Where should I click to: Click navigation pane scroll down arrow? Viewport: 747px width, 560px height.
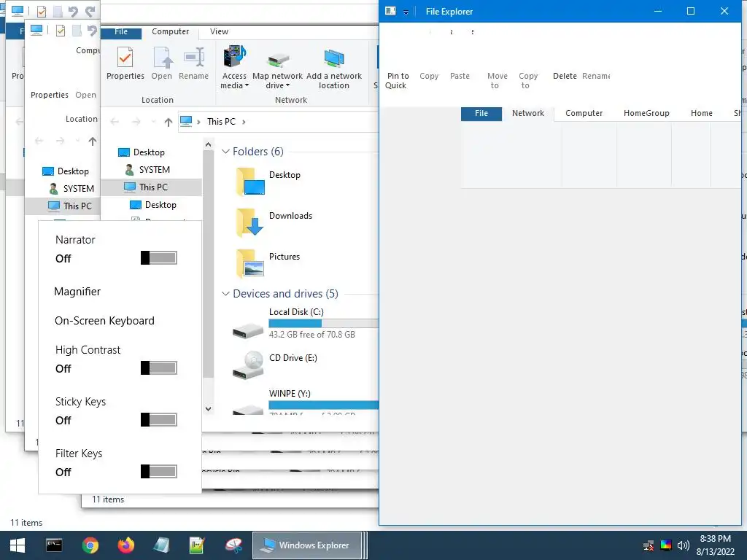coord(208,408)
